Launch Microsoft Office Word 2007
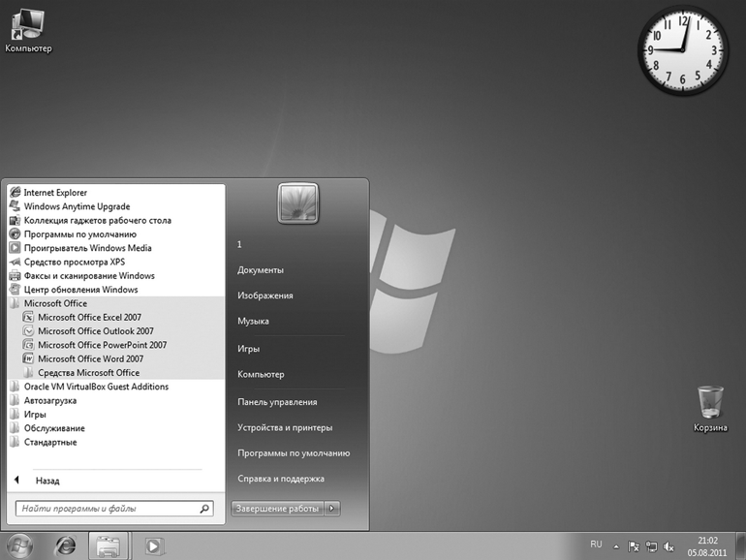The image size is (746, 560). click(89, 358)
